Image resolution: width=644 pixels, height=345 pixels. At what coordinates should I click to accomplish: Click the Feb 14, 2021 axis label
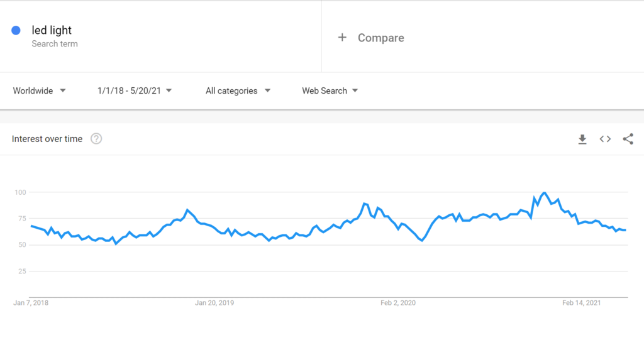tap(582, 303)
